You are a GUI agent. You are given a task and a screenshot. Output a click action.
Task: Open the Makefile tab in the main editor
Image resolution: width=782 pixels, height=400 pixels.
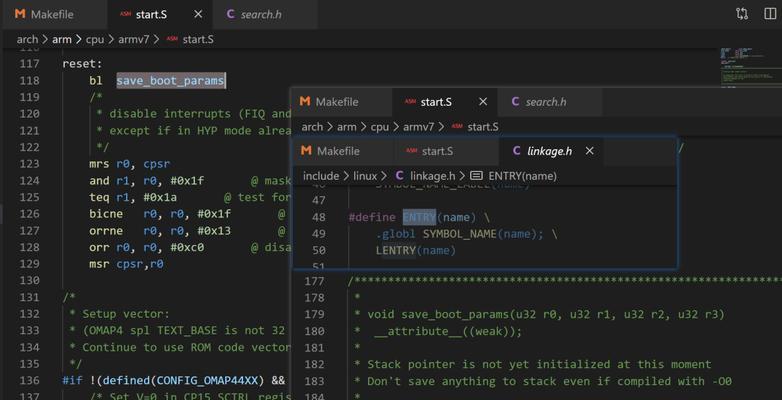click(54, 14)
